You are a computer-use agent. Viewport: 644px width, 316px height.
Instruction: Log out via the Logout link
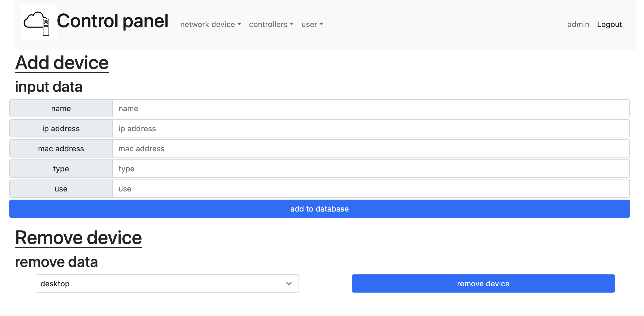(x=609, y=24)
